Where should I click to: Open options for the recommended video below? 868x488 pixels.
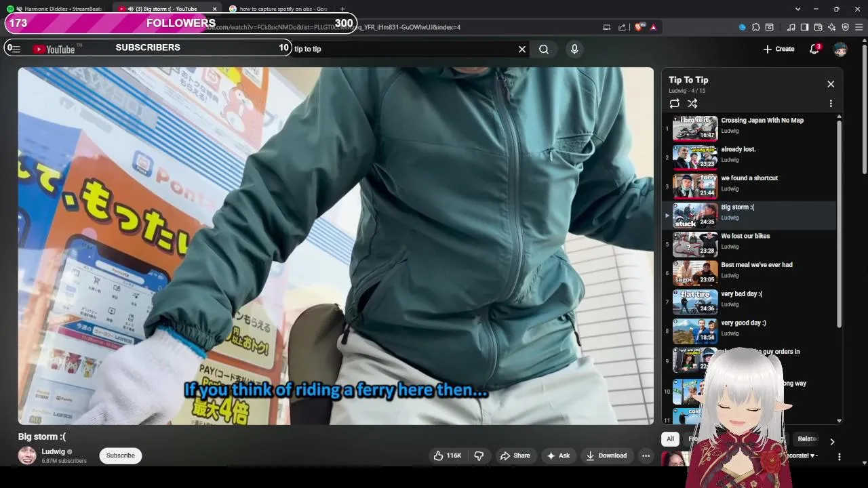(839, 457)
